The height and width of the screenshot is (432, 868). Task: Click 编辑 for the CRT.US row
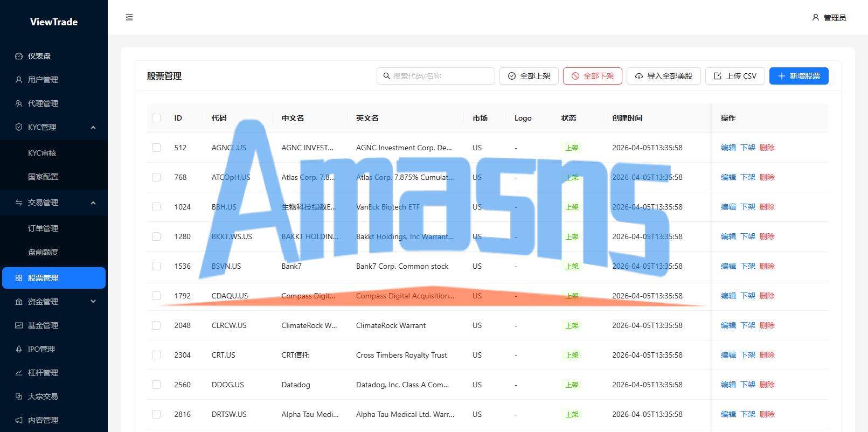(x=728, y=355)
